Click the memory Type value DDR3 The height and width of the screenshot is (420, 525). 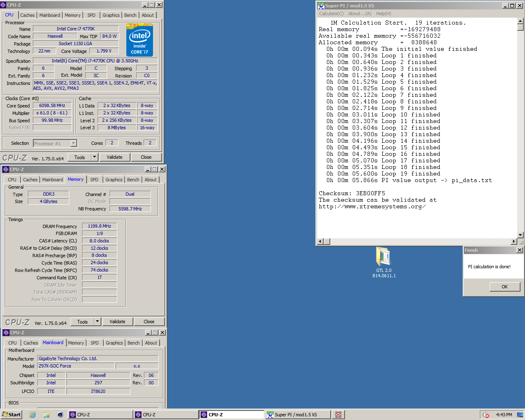tap(48, 194)
